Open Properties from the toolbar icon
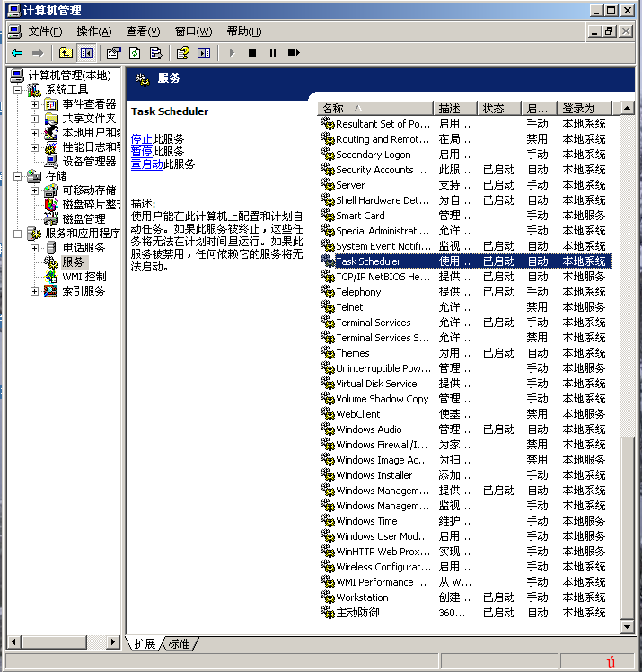 point(113,53)
